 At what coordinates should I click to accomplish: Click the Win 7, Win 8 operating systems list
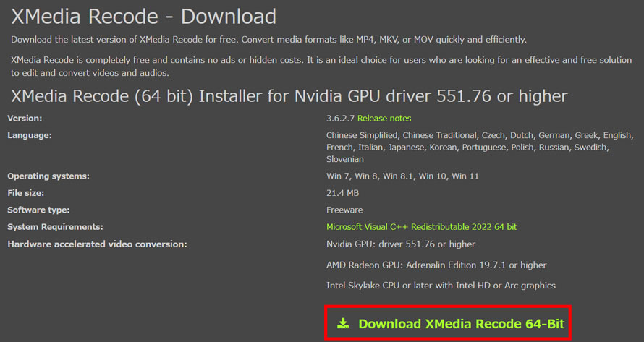(402, 176)
